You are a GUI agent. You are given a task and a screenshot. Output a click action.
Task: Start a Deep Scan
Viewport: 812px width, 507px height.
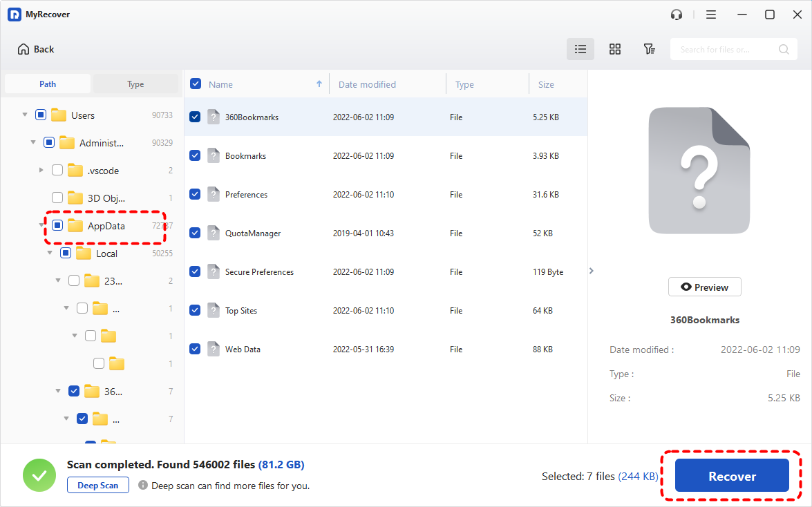point(97,486)
